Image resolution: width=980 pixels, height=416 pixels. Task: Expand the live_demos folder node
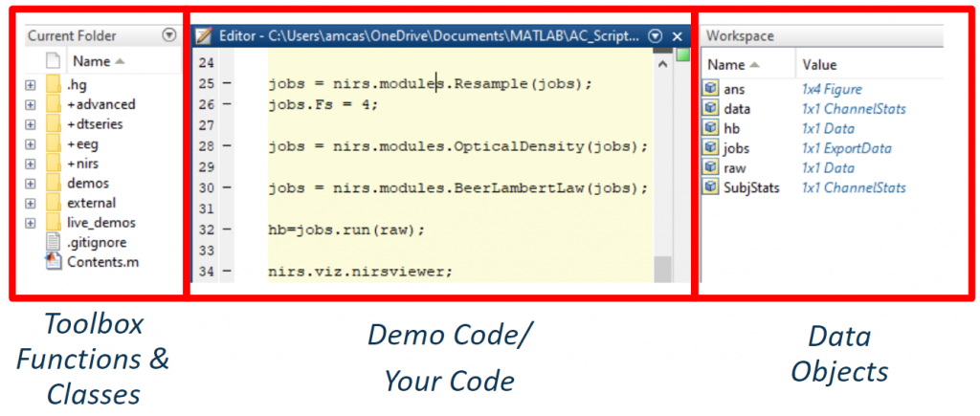[31, 223]
